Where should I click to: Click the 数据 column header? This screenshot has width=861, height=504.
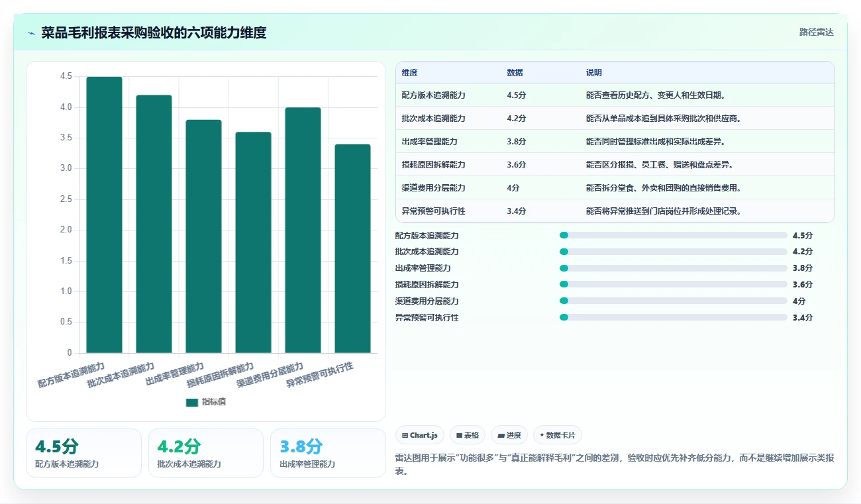[515, 73]
